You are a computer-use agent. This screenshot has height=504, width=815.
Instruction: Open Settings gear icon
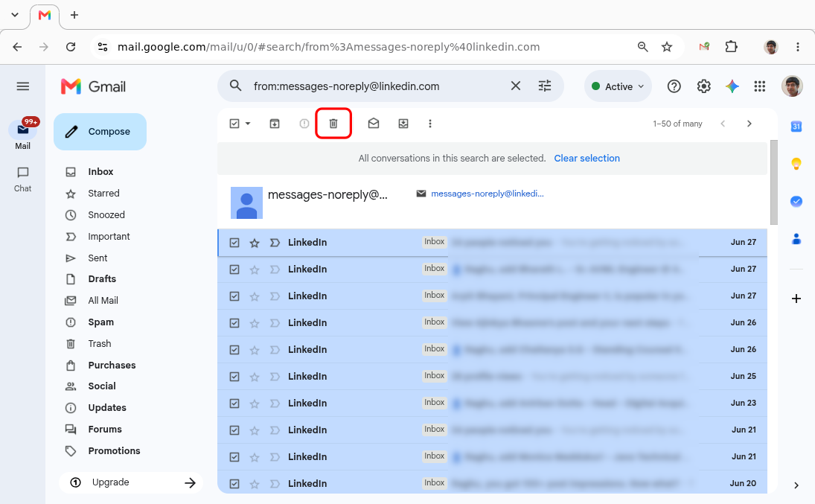(704, 86)
